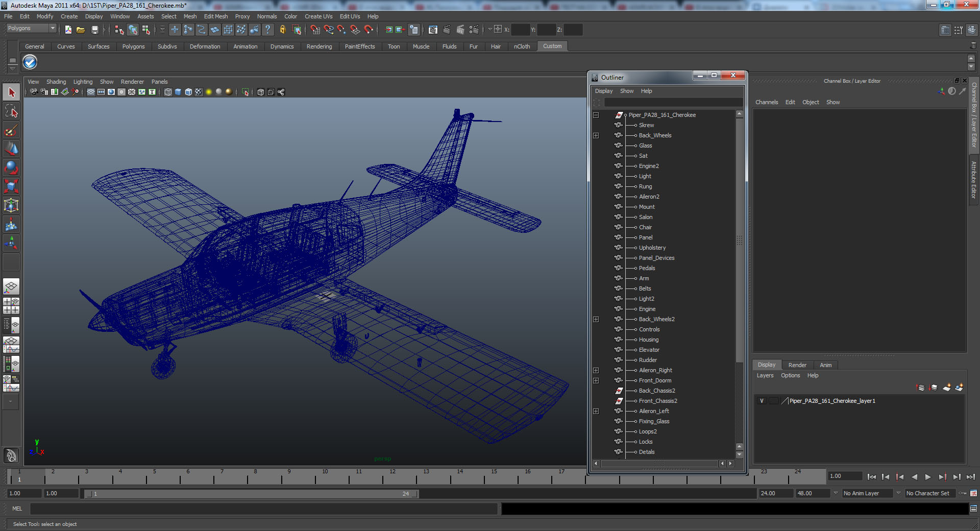This screenshot has width=980, height=531.
Task: Click the Snap to curves magnet
Action: (x=329, y=30)
